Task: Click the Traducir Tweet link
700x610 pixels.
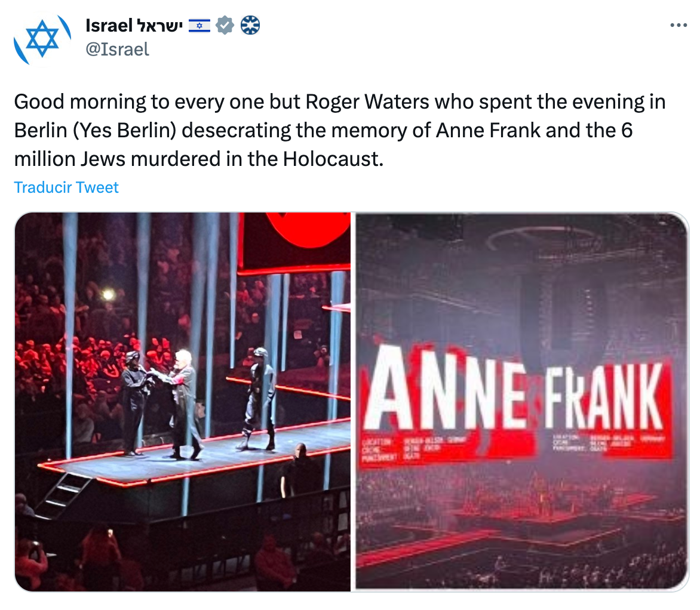Action: click(x=66, y=187)
